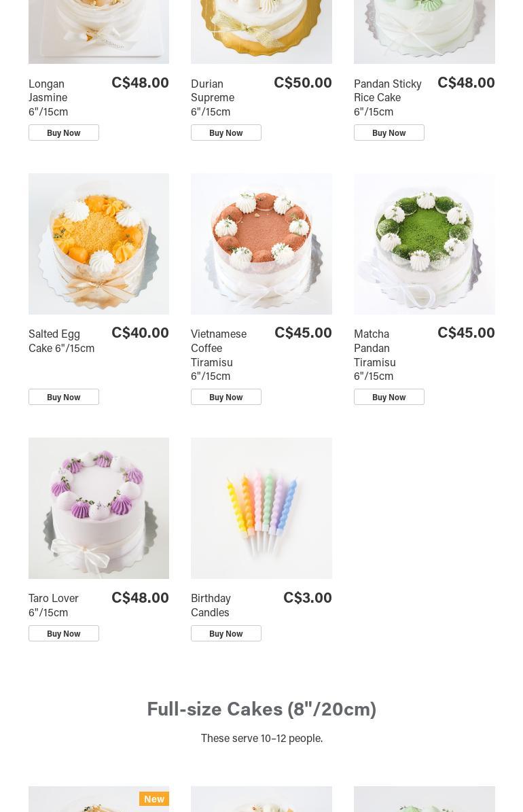Open the Durian Supreme product title
The height and width of the screenshot is (812, 523).
pyautogui.click(x=213, y=98)
